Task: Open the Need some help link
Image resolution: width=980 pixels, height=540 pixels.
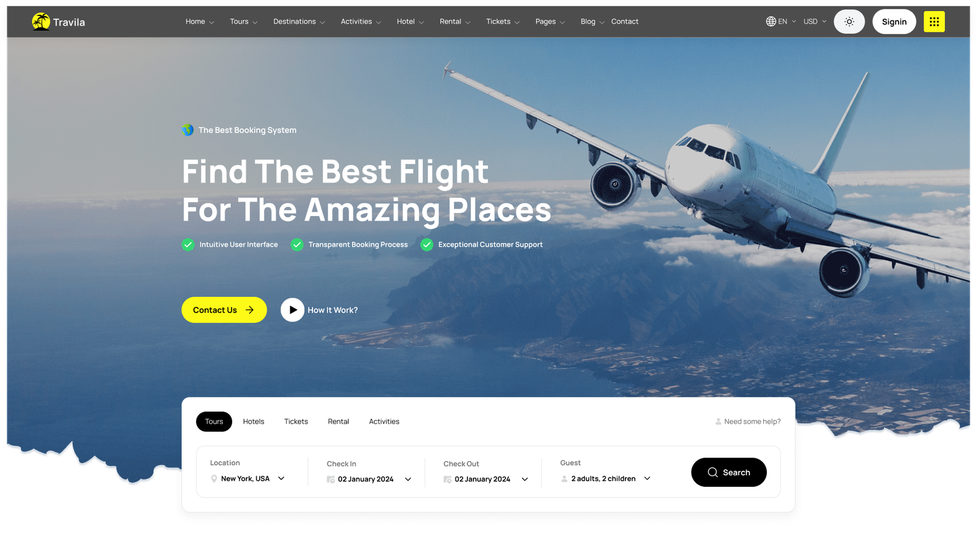Action: coord(748,421)
